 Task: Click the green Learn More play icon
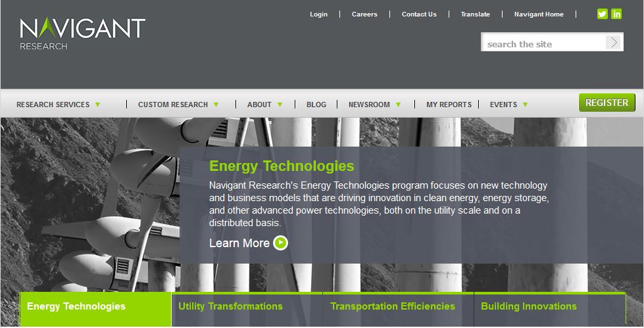pos(280,243)
